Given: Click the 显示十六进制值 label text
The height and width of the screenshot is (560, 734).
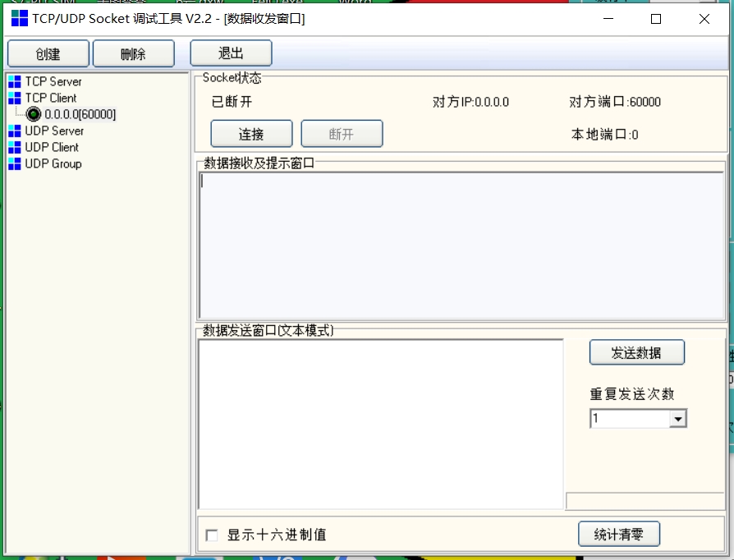Looking at the screenshot, I should (277, 535).
